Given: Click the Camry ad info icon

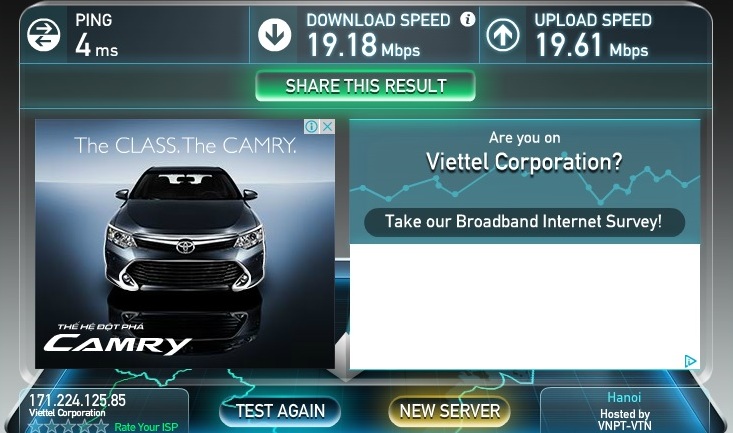Looking at the screenshot, I should coord(311,126).
